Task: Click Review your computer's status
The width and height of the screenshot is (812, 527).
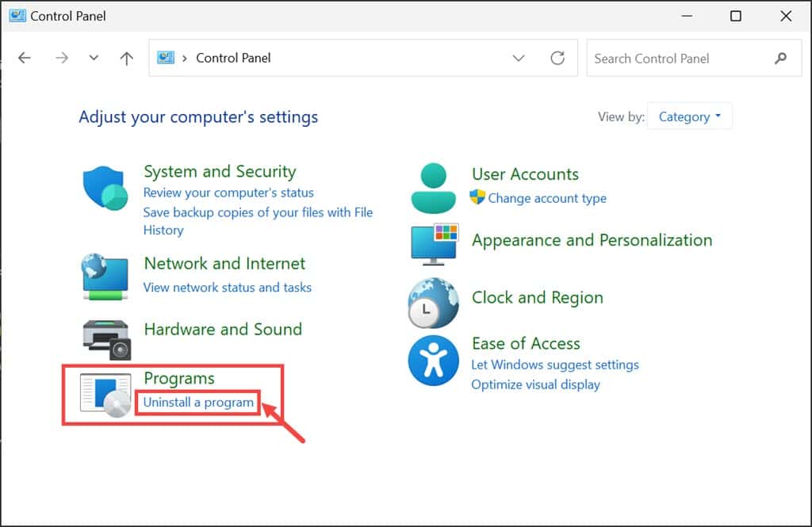Action: [x=228, y=193]
